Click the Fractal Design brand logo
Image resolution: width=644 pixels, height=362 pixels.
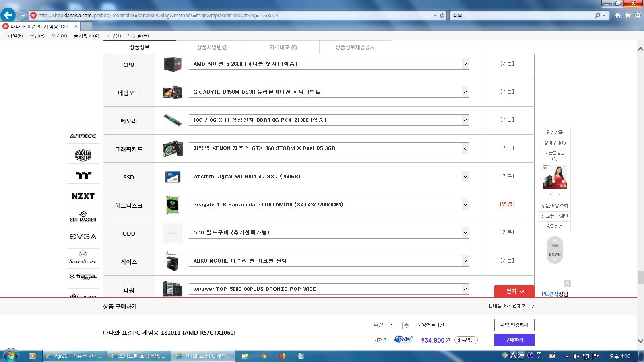(x=83, y=276)
